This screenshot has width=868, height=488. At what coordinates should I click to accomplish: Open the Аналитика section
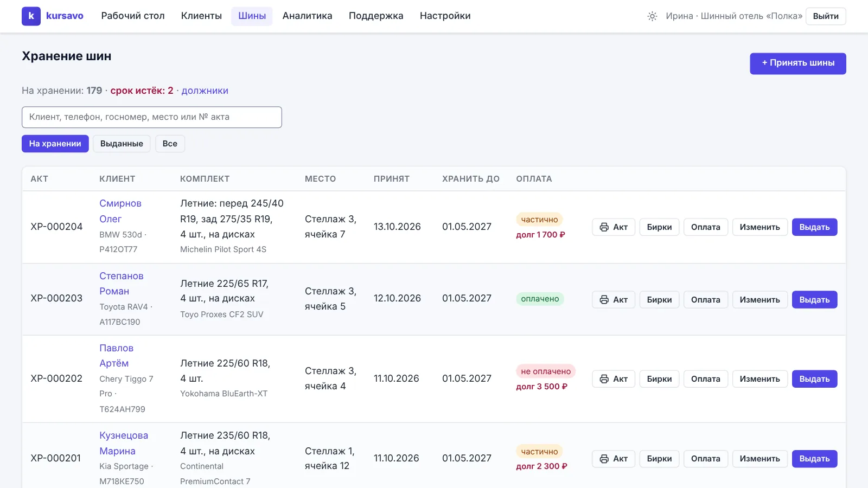pos(307,16)
